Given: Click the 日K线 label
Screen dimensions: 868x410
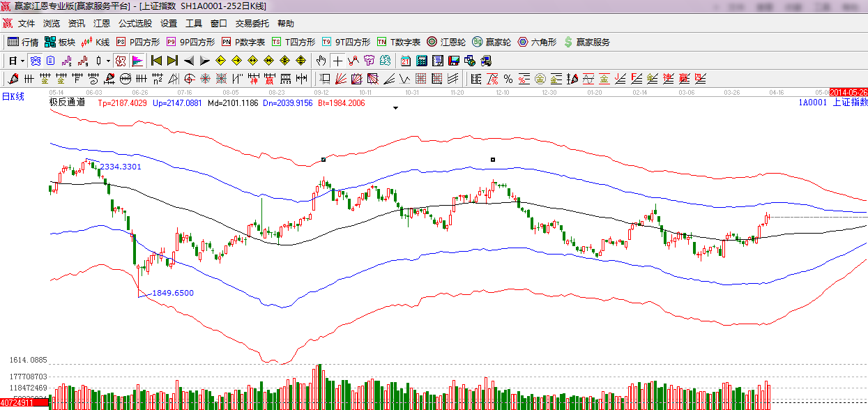Looking at the screenshot, I should [x=13, y=97].
